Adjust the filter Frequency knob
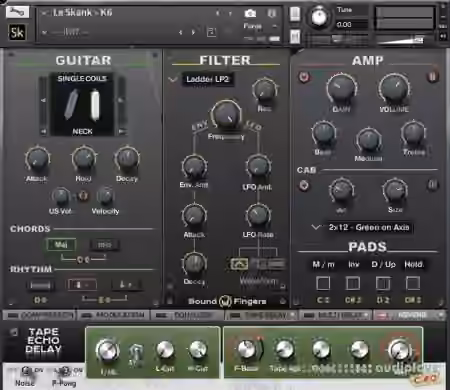 [x=226, y=115]
